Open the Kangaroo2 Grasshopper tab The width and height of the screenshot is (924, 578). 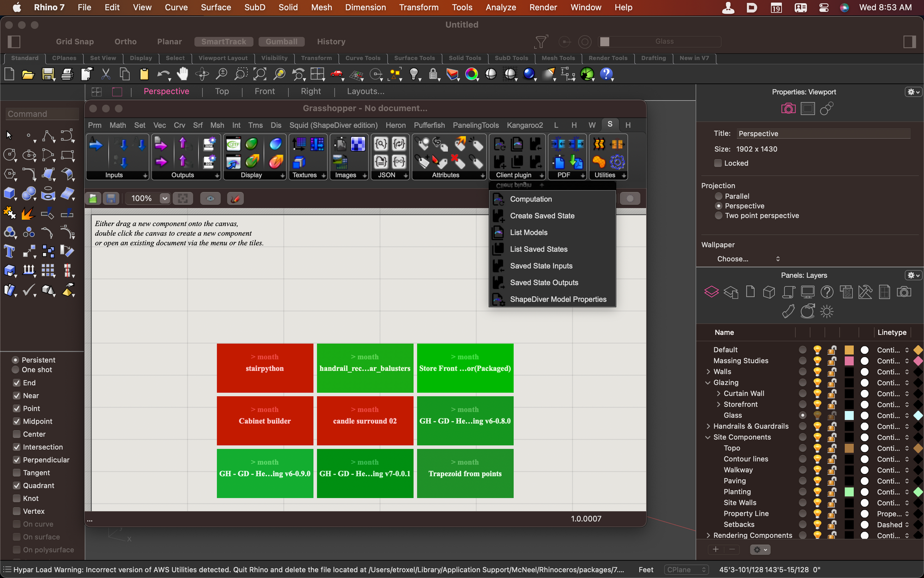point(524,125)
